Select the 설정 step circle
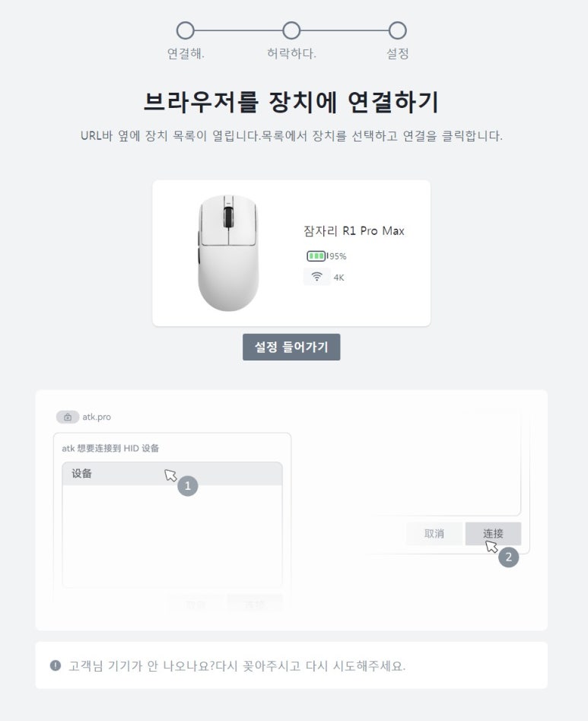 [396, 32]
